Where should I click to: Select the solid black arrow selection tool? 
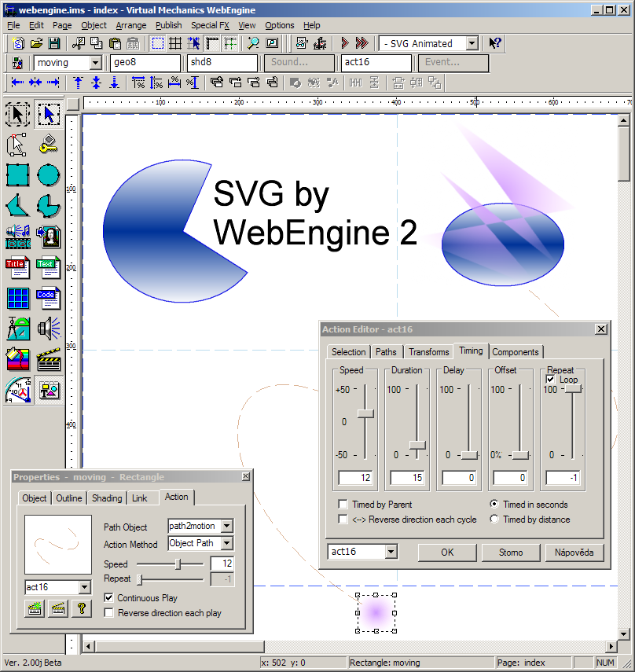pyautogui.click(x=17, y=114)
